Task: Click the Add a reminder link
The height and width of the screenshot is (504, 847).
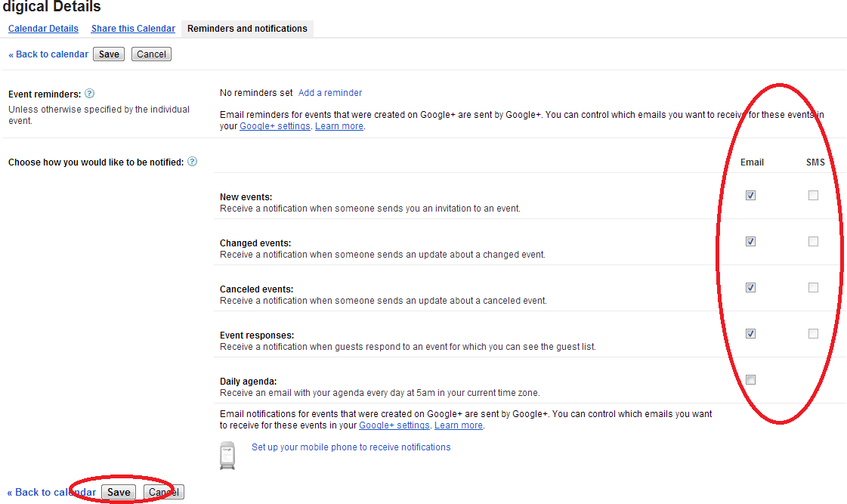Action: coord(330,93)
